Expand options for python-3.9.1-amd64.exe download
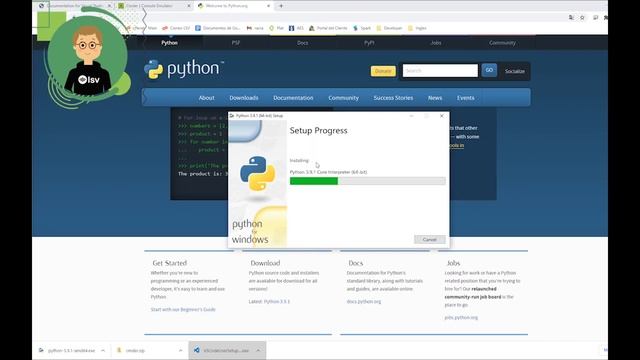 [103, 351]
